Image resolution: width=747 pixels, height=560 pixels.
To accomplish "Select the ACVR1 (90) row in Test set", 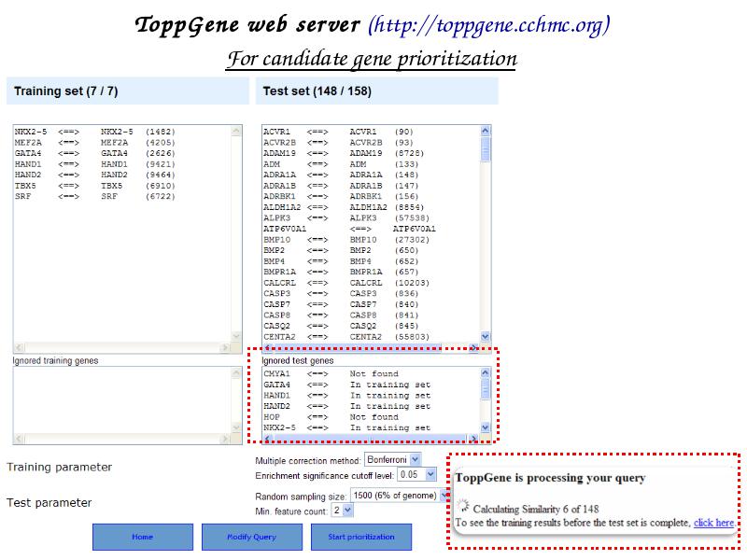I will [x=338, y=132].
